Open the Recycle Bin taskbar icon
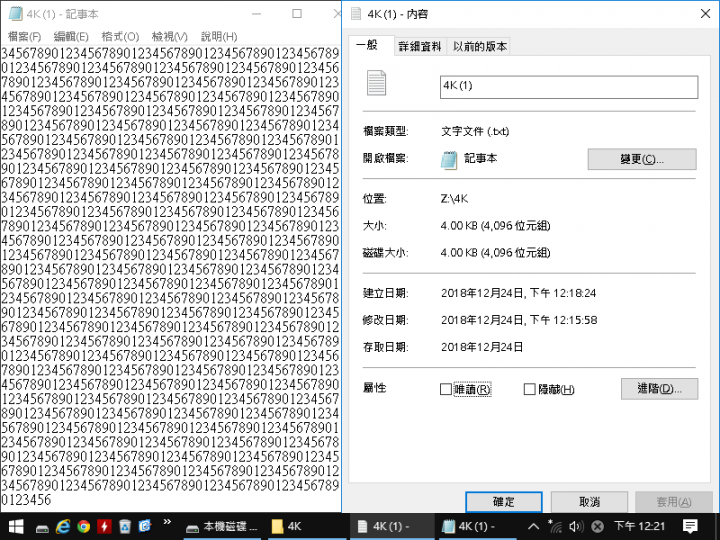This screenshot has height=540, width=720. click(x=125, y=526)
